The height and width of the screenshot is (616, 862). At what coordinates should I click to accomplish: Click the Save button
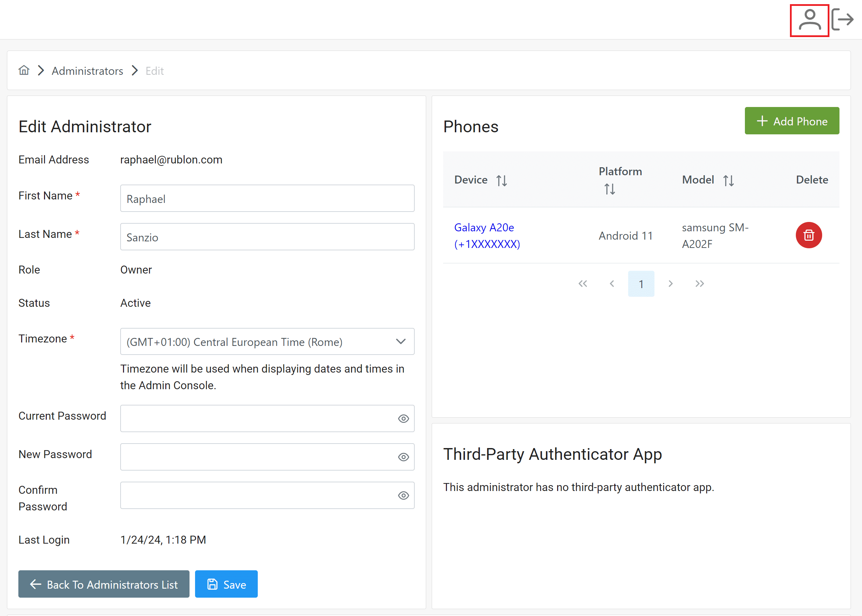(226, 584)
